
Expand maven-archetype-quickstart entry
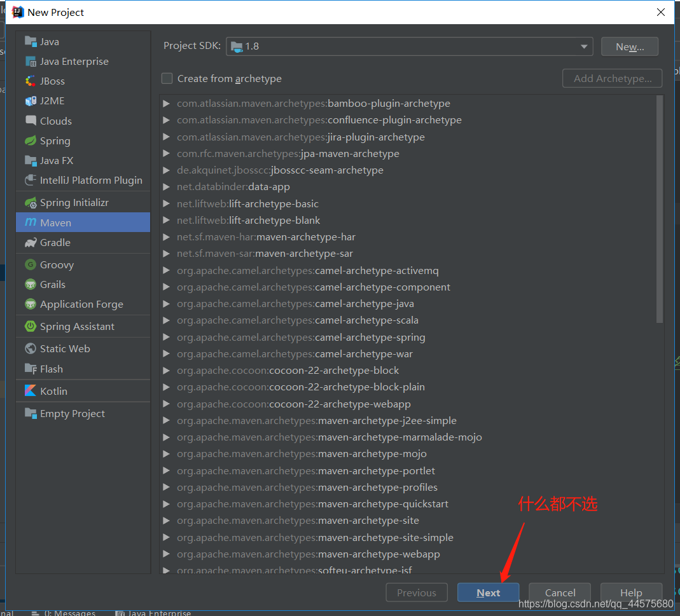[166, 503]
